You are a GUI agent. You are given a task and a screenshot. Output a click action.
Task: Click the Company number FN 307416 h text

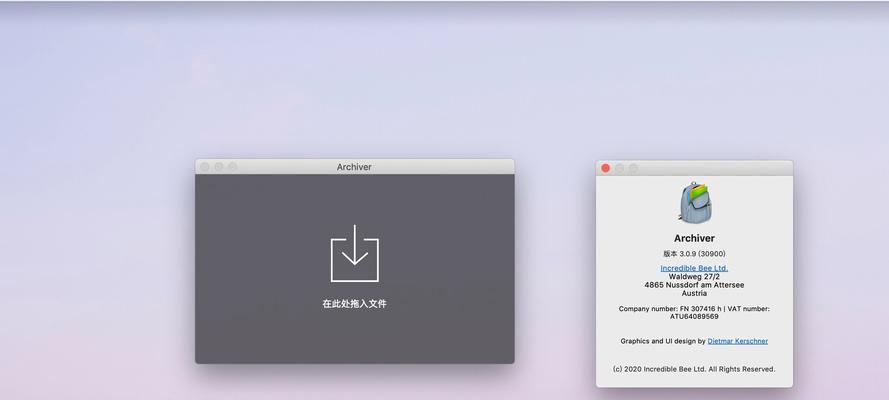[670, 309]
